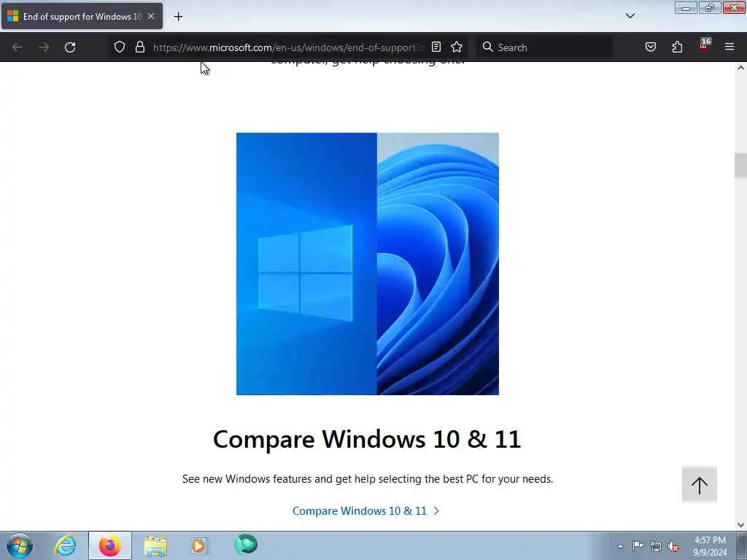Open the clock showing 4:57 PM
The image size is (747, 560).
(x=710, y=546)
